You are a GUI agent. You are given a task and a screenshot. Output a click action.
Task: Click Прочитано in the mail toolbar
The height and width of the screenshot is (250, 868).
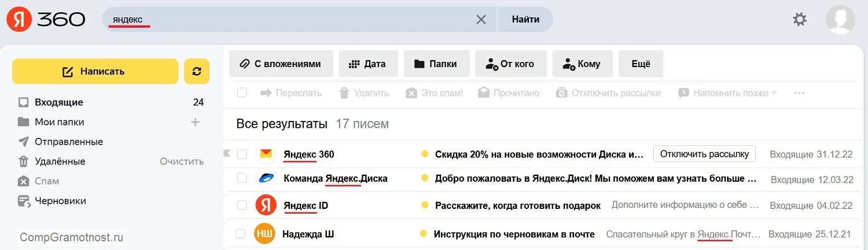pos(509,93)
